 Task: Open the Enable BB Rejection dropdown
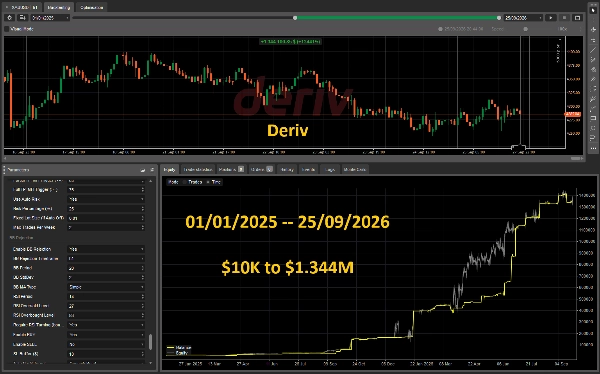[106, 249]
